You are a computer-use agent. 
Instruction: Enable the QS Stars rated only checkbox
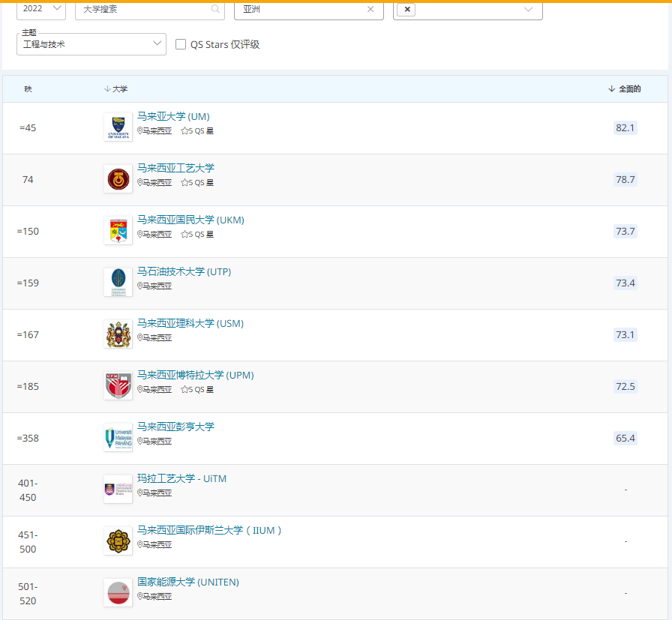click(181, 44)
